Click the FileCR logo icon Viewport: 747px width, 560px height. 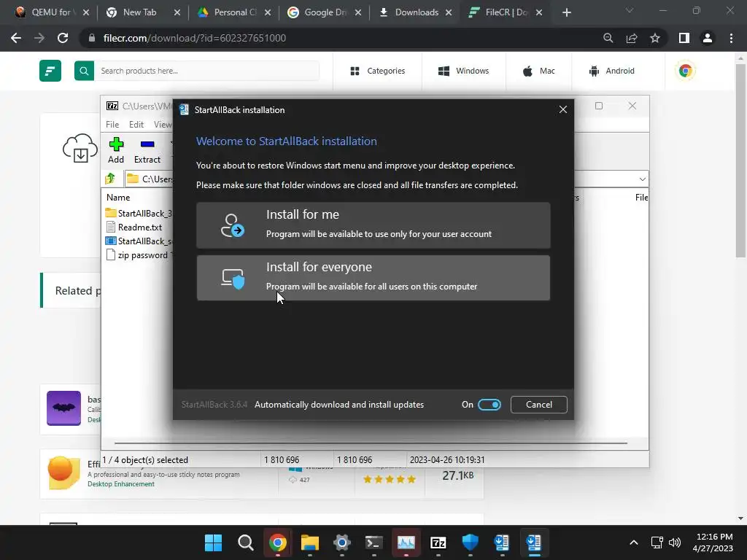click(x=50, y=71)
